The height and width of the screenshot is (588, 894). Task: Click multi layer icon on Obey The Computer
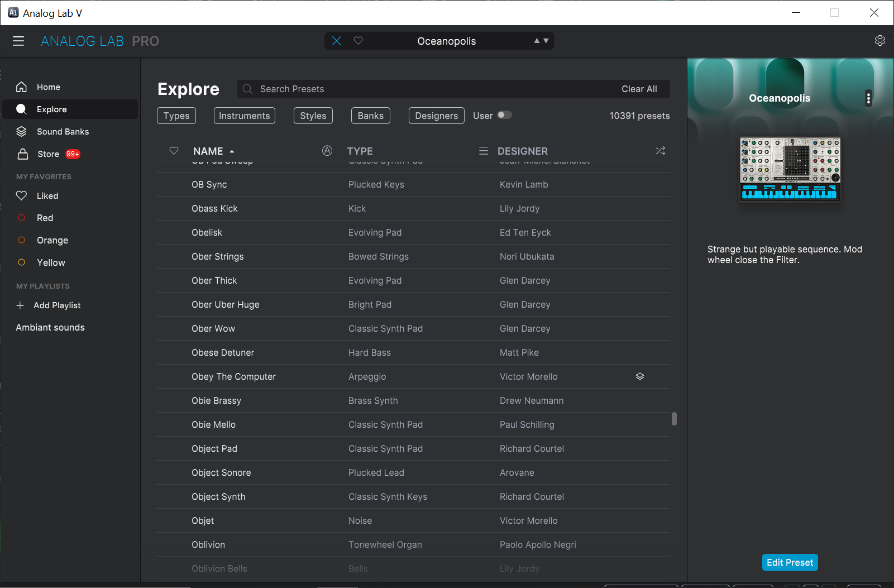coord(640,376)
